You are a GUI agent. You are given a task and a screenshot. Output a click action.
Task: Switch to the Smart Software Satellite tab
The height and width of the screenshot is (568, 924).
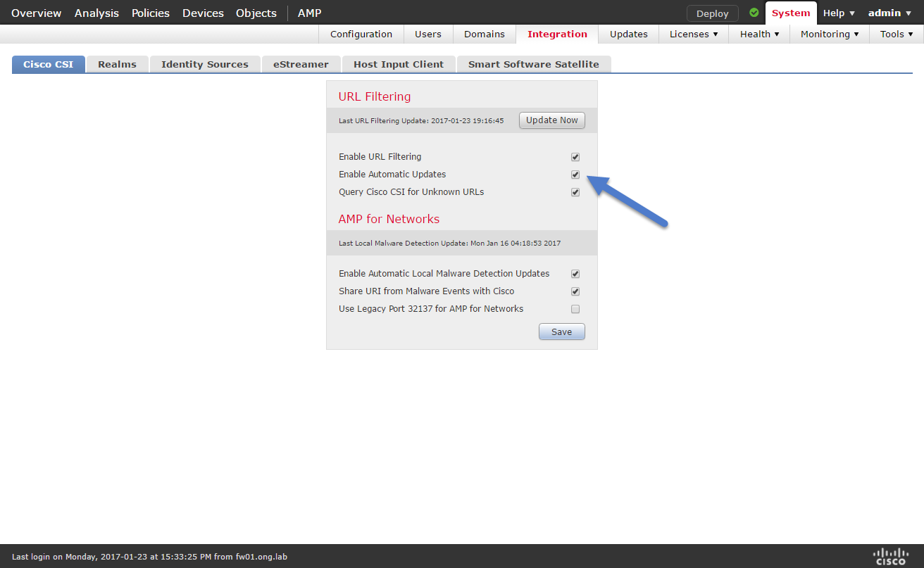point(534,64)
